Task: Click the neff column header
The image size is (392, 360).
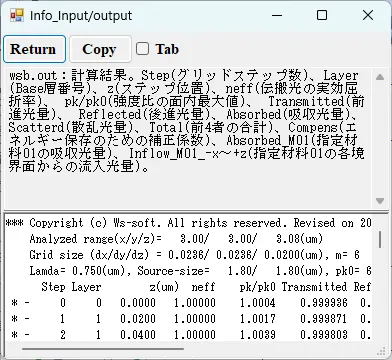Action: tap(203, 287)
